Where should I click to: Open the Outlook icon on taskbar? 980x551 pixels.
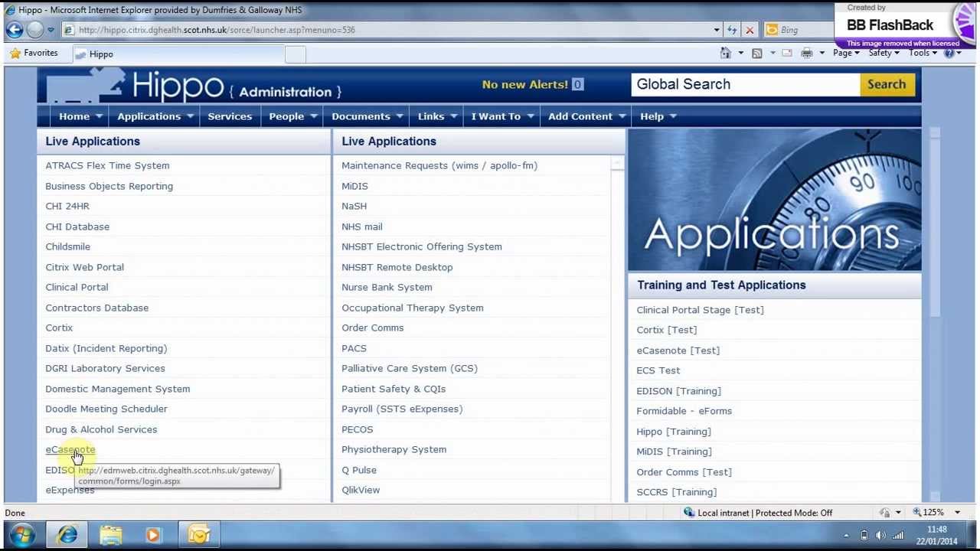pyautogui.click(x=199, y=535)
